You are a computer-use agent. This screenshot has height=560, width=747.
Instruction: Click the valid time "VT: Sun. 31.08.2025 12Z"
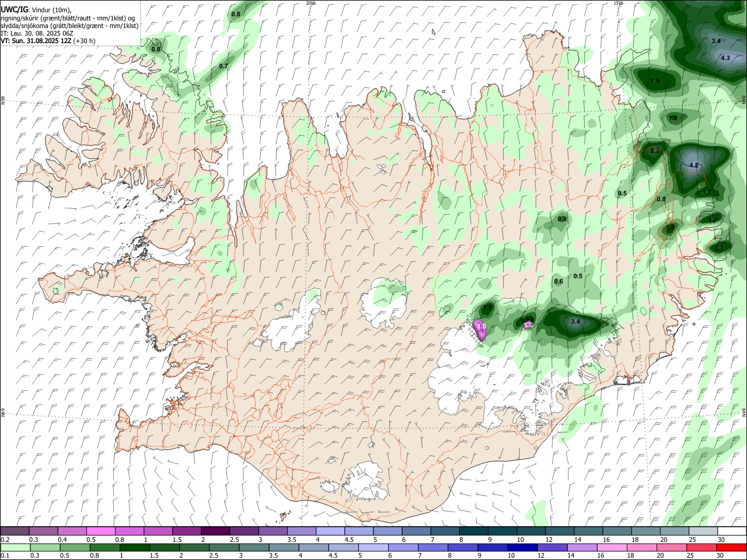[37, 41]
